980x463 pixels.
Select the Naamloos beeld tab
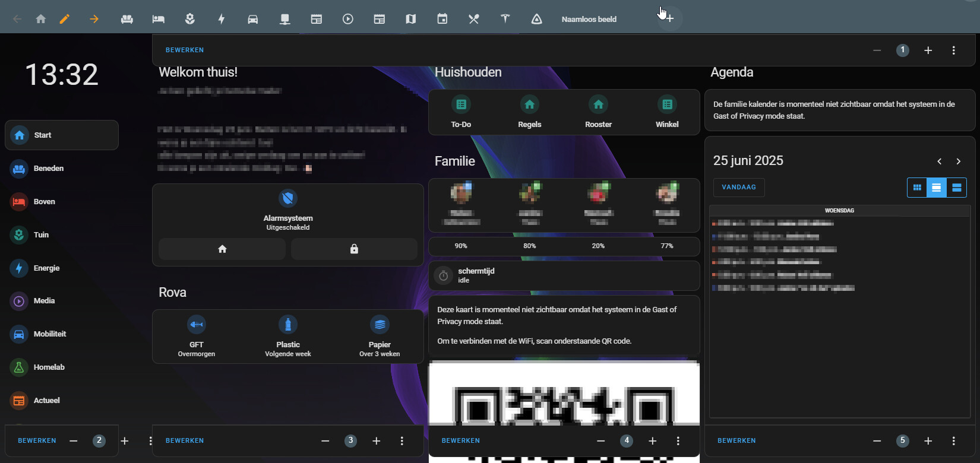click(589, 19)
